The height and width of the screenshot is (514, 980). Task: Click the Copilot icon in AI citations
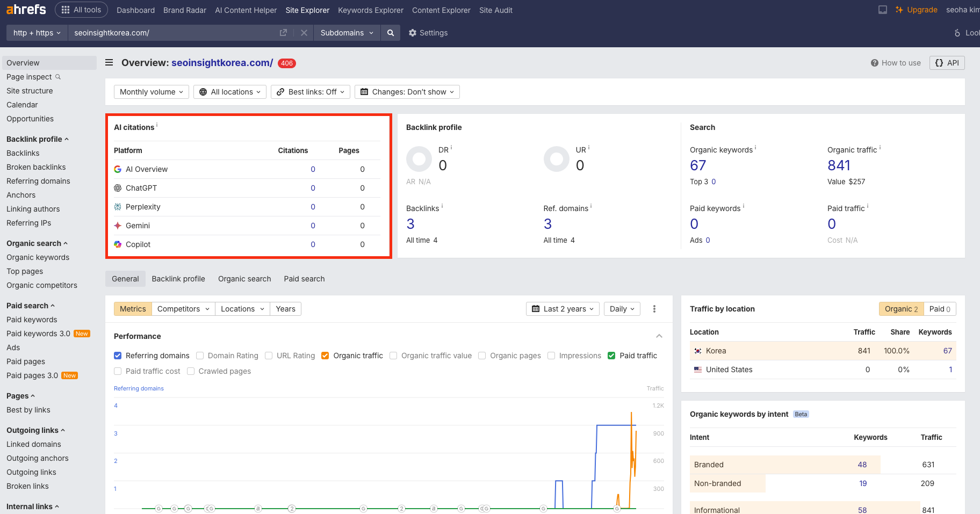(118, 244)
